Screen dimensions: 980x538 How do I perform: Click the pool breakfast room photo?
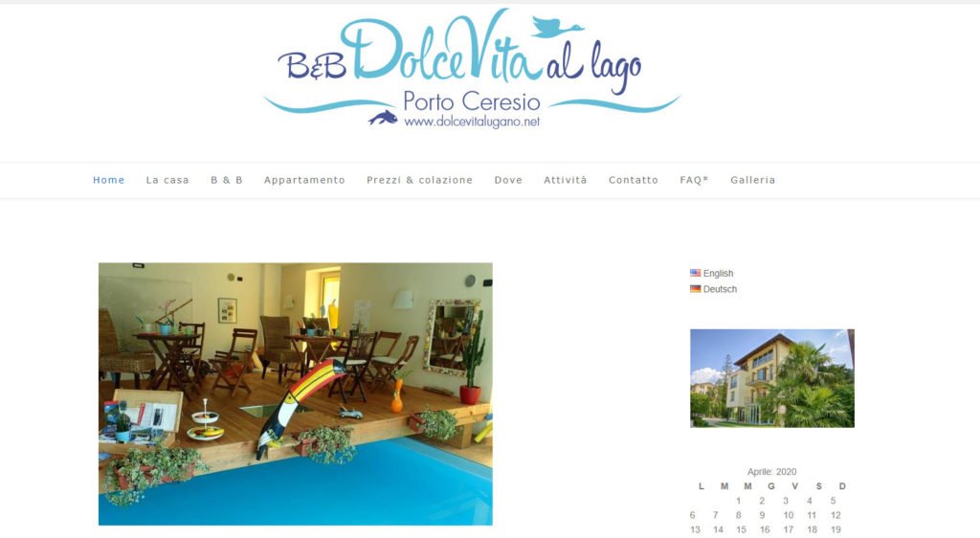(295, 393)
